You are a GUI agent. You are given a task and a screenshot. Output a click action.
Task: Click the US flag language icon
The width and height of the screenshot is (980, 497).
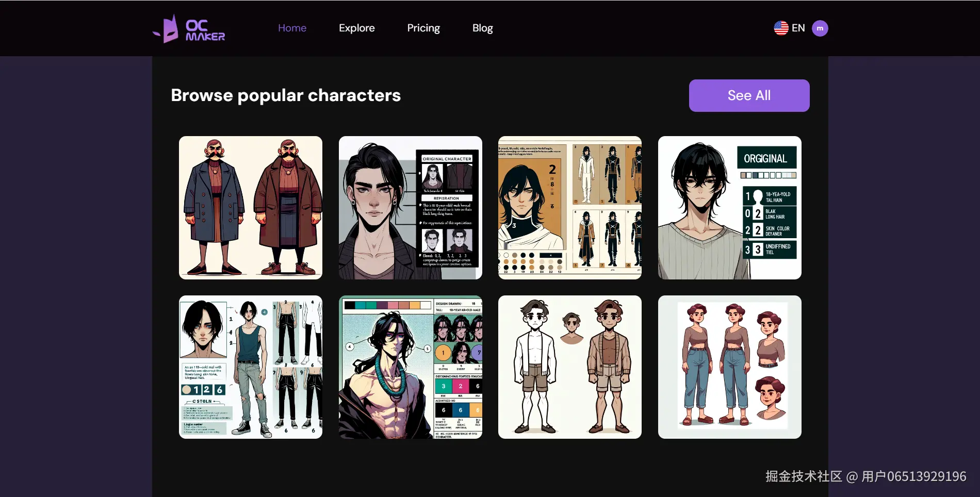781,28
